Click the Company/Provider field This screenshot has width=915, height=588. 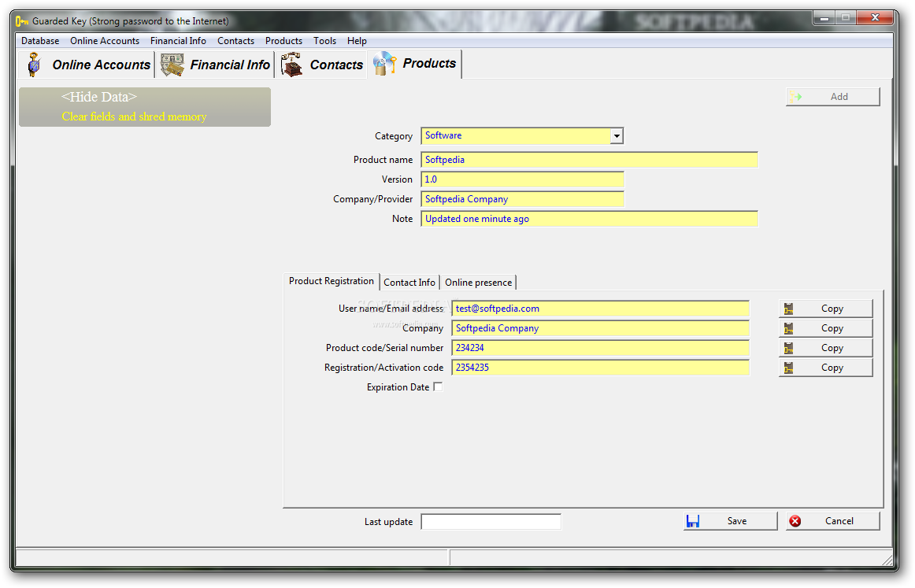point(522,199)
